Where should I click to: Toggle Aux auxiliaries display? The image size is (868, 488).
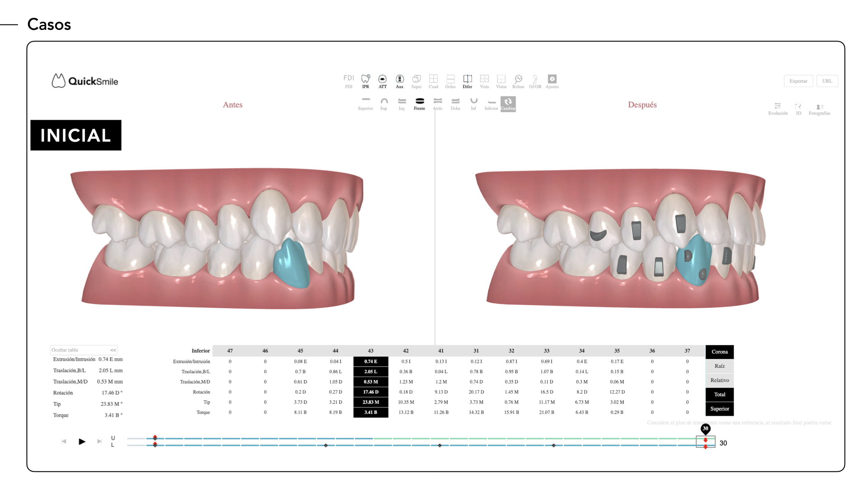(x=400, y=81)
